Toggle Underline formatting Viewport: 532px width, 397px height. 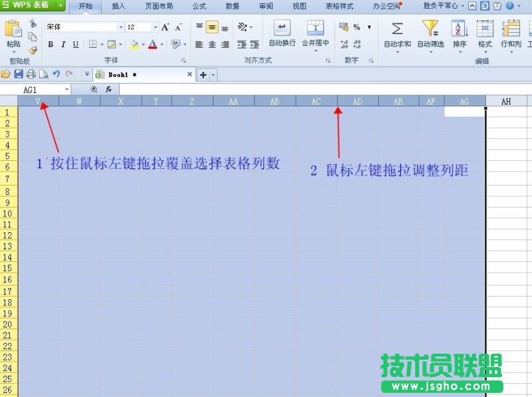tap(76, 45)
